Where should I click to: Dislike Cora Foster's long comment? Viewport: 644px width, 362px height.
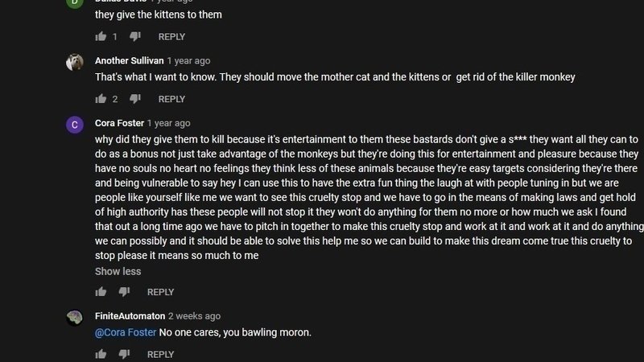click(124, 292)
